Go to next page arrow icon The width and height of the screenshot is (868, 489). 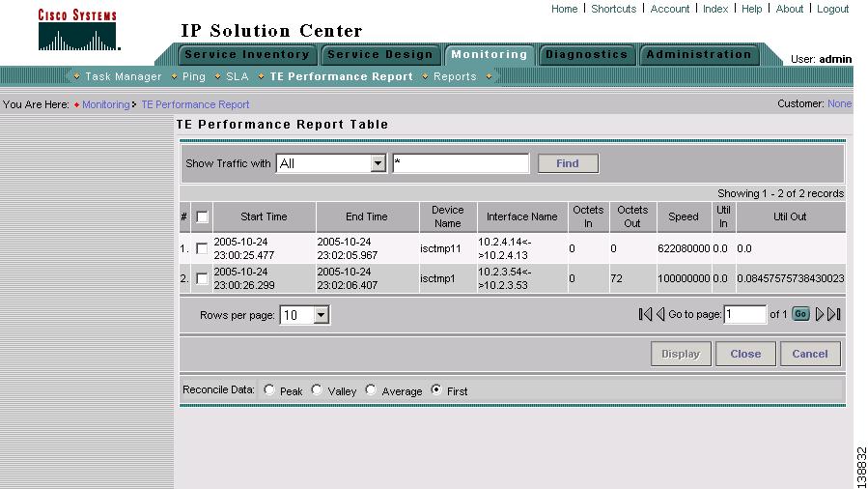(820, 314)
